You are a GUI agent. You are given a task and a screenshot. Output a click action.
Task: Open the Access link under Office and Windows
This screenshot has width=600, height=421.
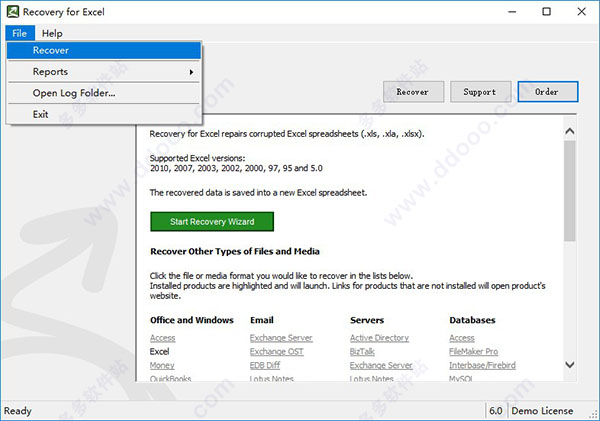[x=163, y=338]
